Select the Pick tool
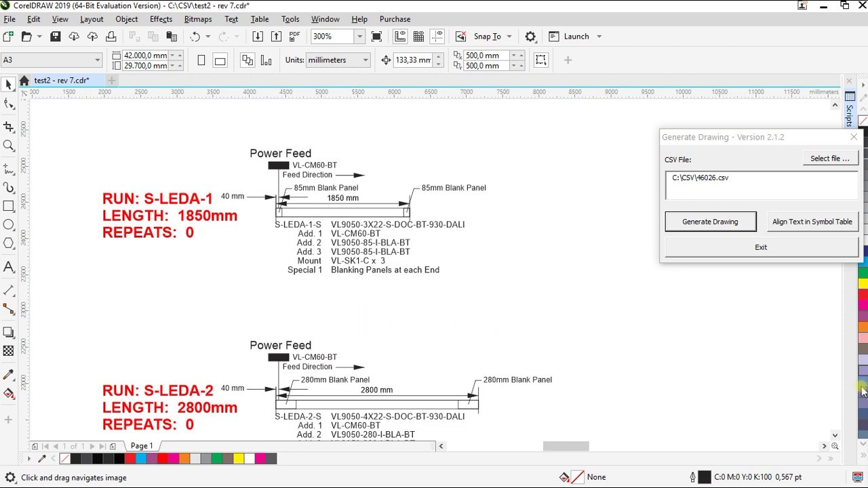The height and width of the screenshot is (488, 868). pyautogui.click(x=8, y=84)
